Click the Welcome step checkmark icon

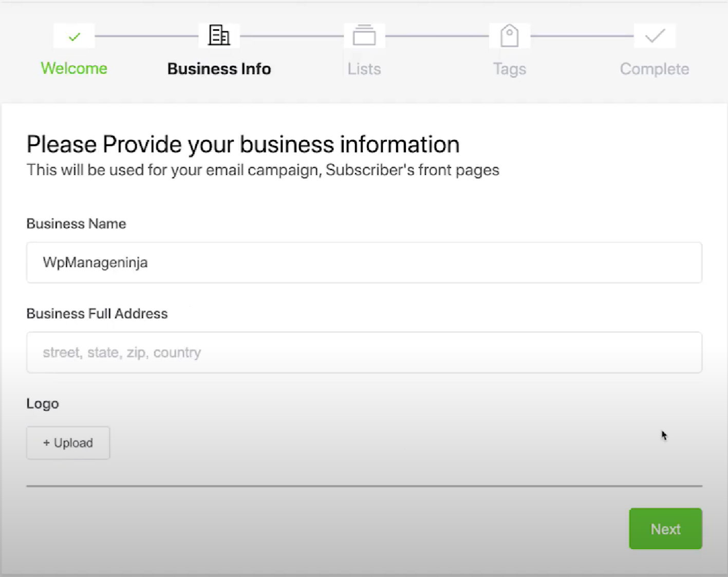click(73, 35)
